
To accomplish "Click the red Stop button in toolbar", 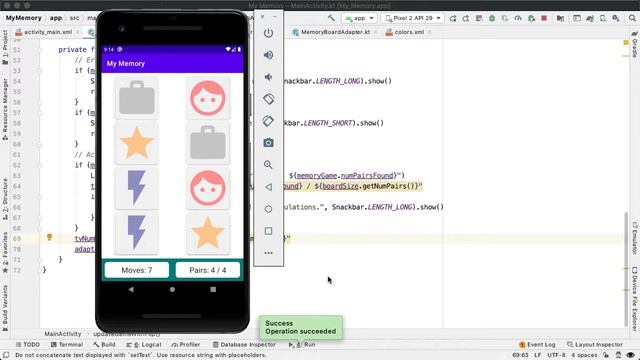I will [x=544, y=18].
